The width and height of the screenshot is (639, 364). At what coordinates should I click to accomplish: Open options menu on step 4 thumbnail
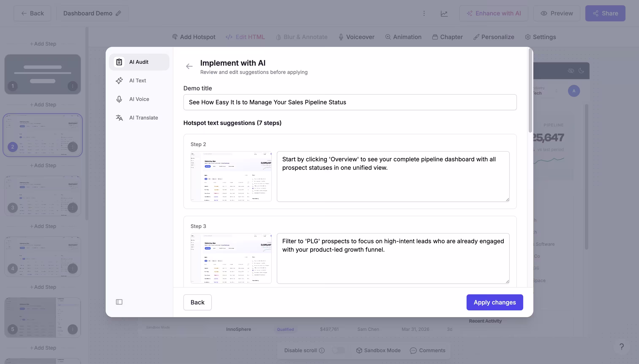point(72,269)
